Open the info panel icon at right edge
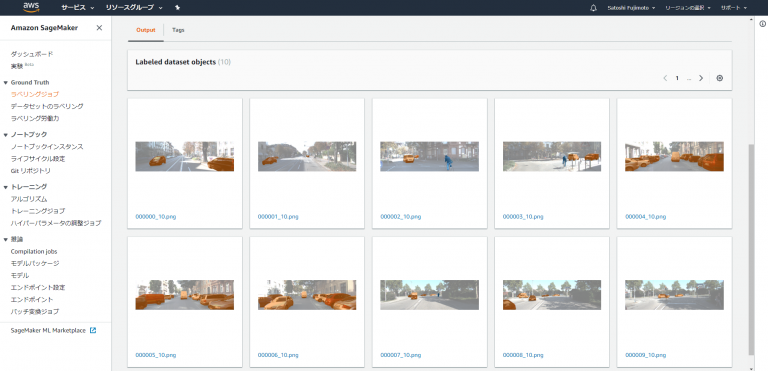768x371 pixels. (x=763, y=24)
